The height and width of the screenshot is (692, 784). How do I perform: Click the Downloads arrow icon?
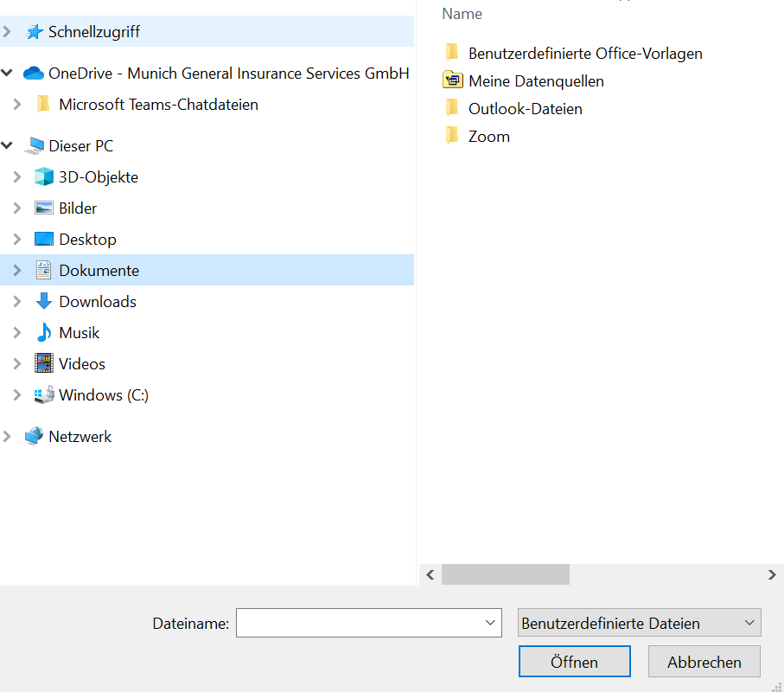tap(43, 301)
